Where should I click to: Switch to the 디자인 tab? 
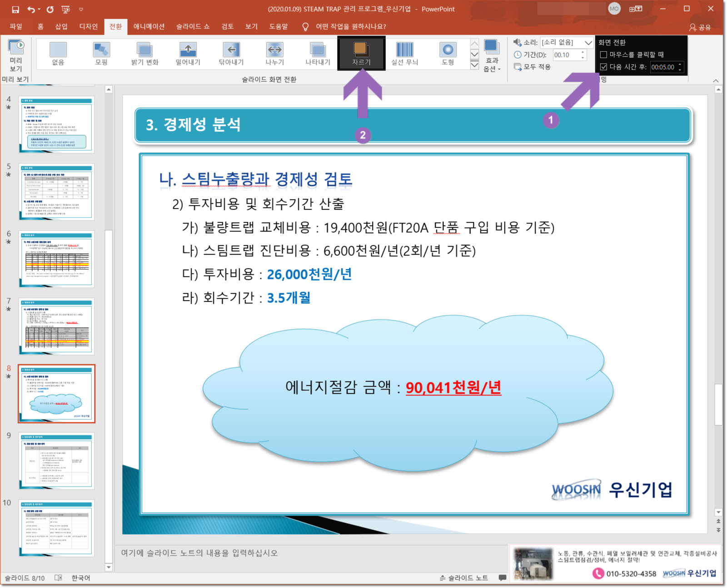tap(89, 27)
